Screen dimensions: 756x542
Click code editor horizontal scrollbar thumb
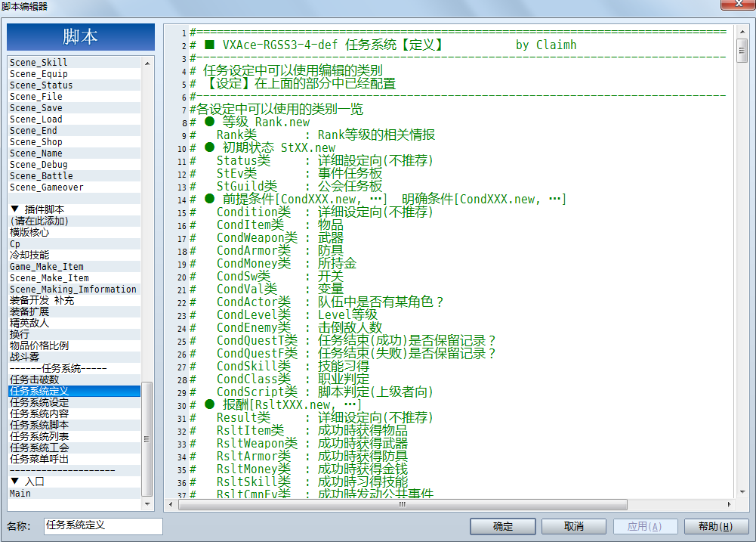(x=403, y=504)
